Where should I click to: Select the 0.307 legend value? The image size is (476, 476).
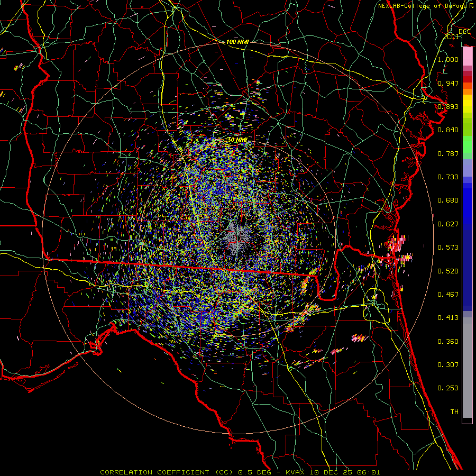pyautogui.click(x=448, y=365)
